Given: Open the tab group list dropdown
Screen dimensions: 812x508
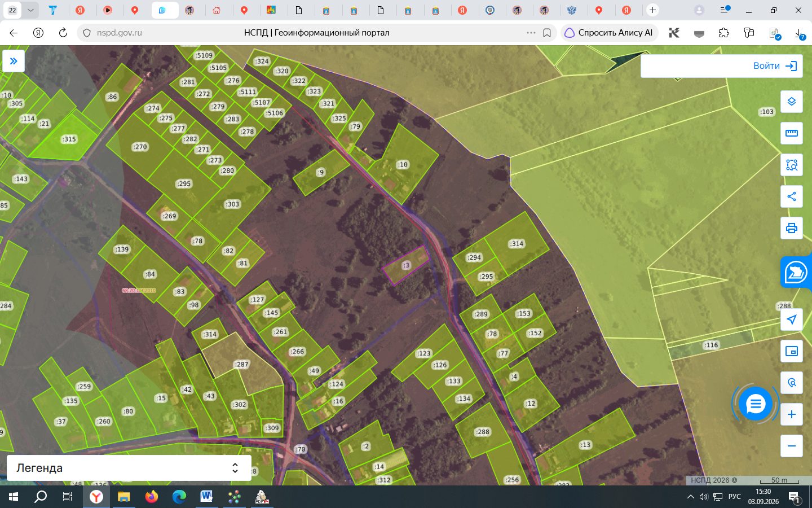Looking at the screenshot, I should click(x=30, y=10).
